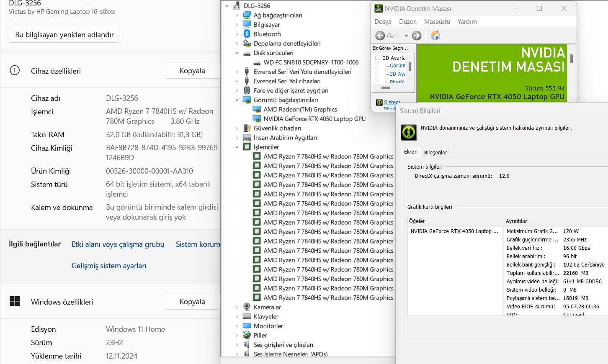
Task: Expand the Monitörler node
Action: coord(237,326)
